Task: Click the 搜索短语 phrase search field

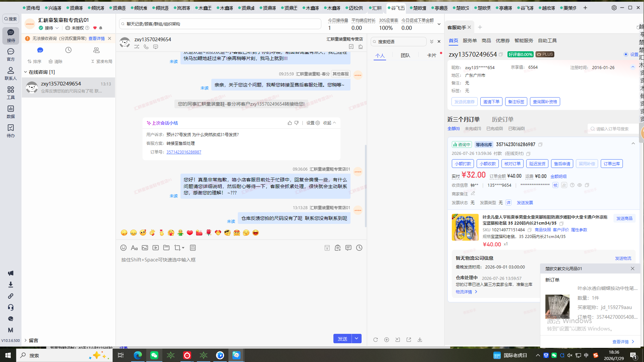Action: click(398, 42)
